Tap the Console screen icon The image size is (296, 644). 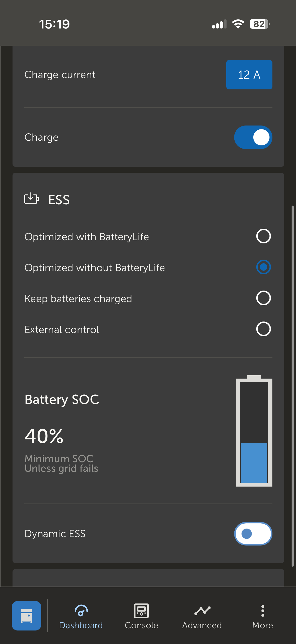point(141,611)
